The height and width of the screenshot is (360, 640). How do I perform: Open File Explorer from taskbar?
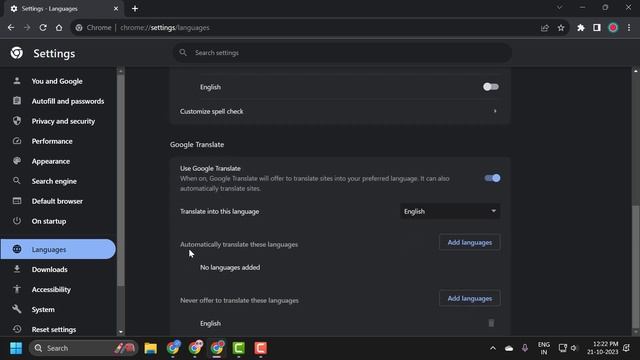[x=151, y=348]
